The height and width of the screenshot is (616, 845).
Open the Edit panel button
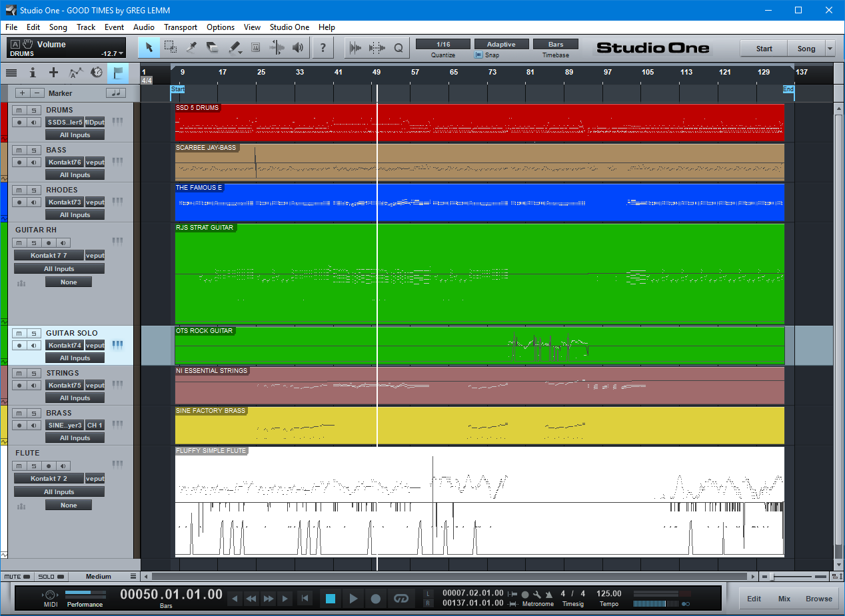coord(754,599)
